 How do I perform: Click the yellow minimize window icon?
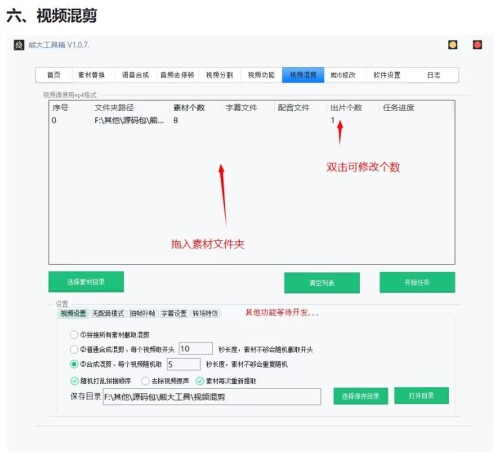point(452,45)
